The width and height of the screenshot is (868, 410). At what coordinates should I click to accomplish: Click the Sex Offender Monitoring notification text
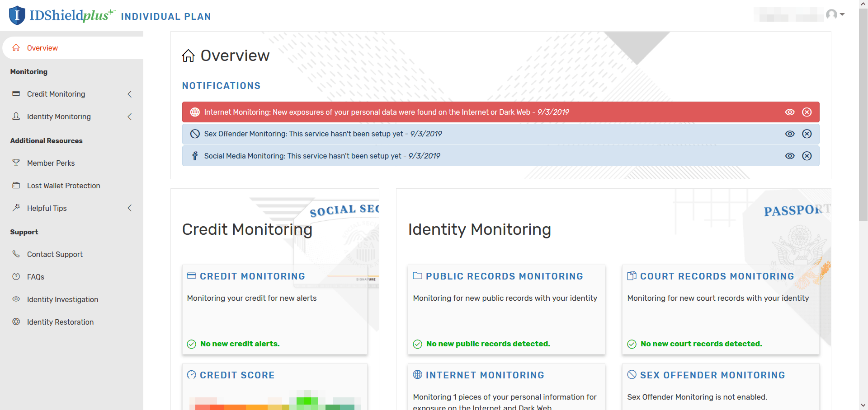[323, 134]
